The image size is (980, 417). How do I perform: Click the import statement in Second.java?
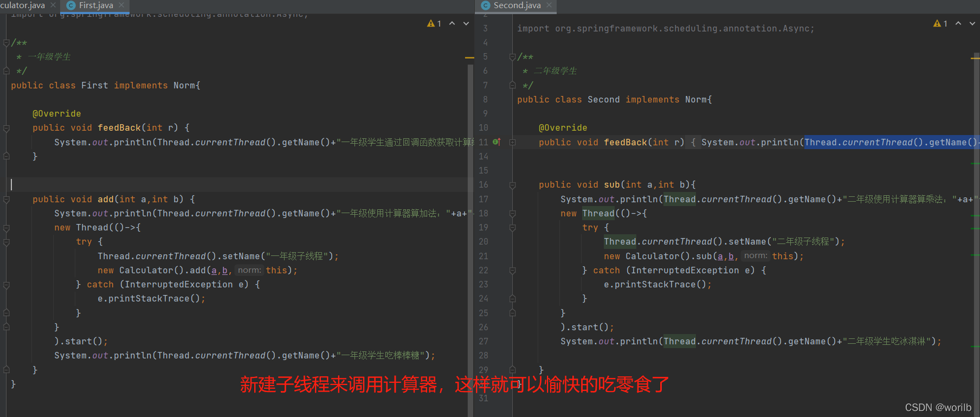pos(666,29)
